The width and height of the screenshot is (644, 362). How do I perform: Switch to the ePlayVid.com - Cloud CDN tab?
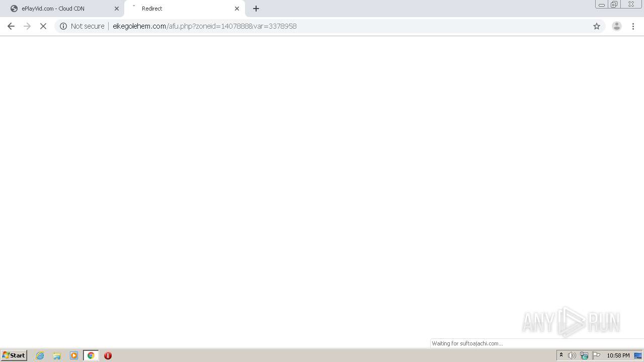[x=62, y=9]
